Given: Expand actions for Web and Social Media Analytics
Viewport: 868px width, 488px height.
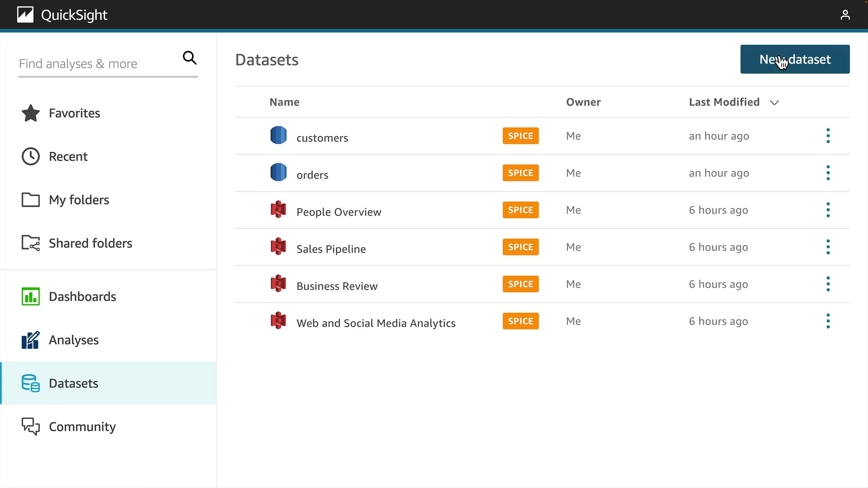Looking at the screenshot, I should pos(828,321).
